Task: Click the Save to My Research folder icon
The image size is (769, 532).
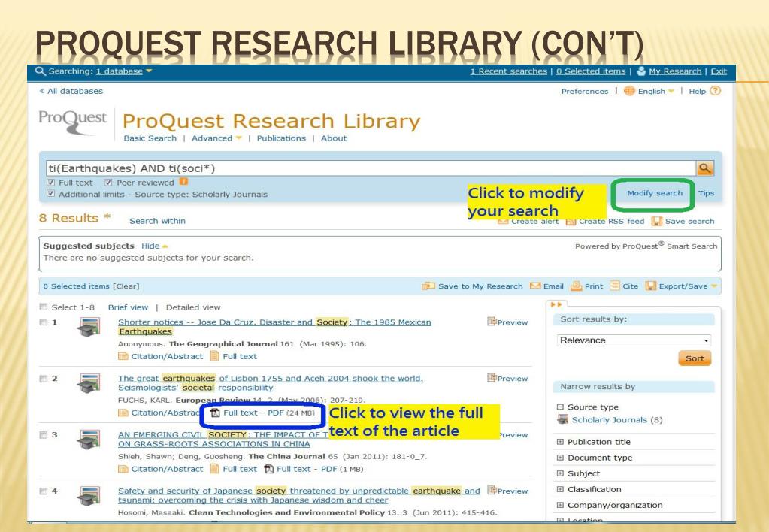Action: coord(428,286)
